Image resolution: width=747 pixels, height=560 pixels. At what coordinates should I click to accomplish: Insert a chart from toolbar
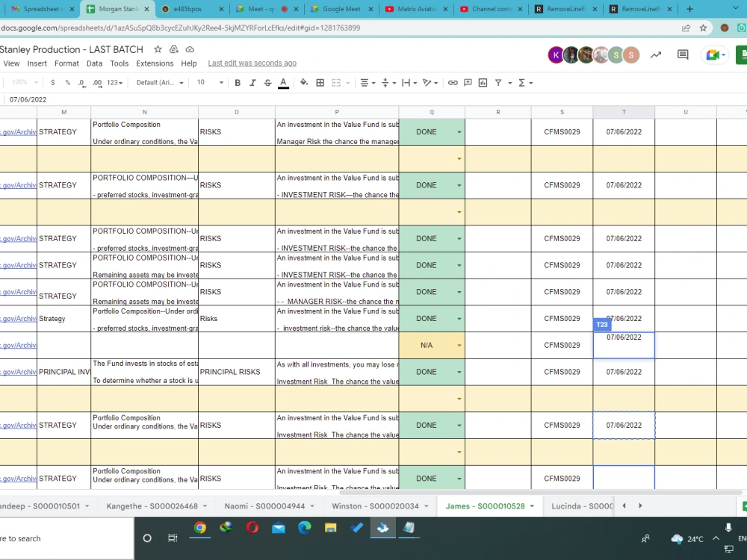pyautogui.click(x=483, y=83)
